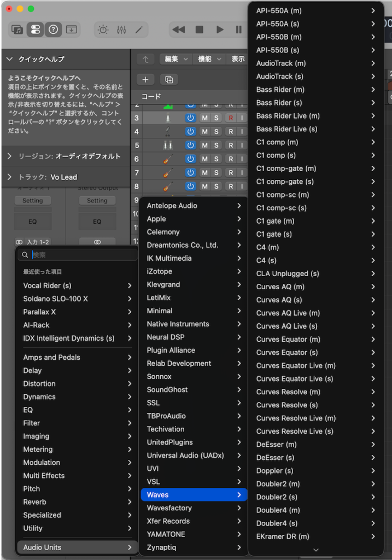Toggle the Inspector button in toolbar
This screenshot has width=392, height=560.
[x=36, y=30]
